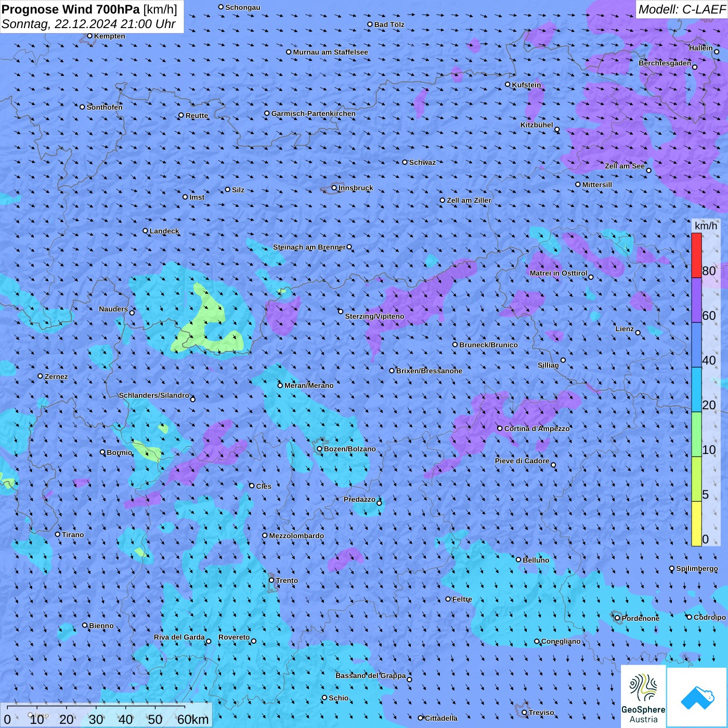728x728 pixels.
Task: Click the 'Schwaz' label
Action: (423, 162)
